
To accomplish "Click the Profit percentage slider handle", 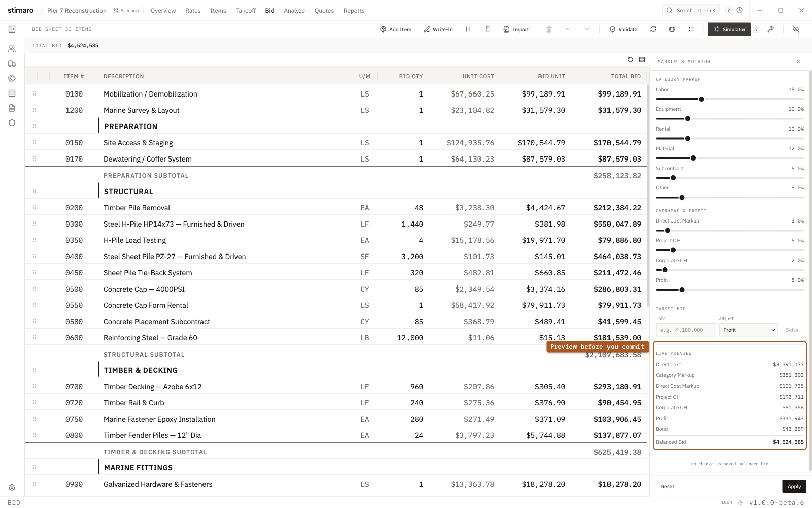I will click(x=682, y=290).
